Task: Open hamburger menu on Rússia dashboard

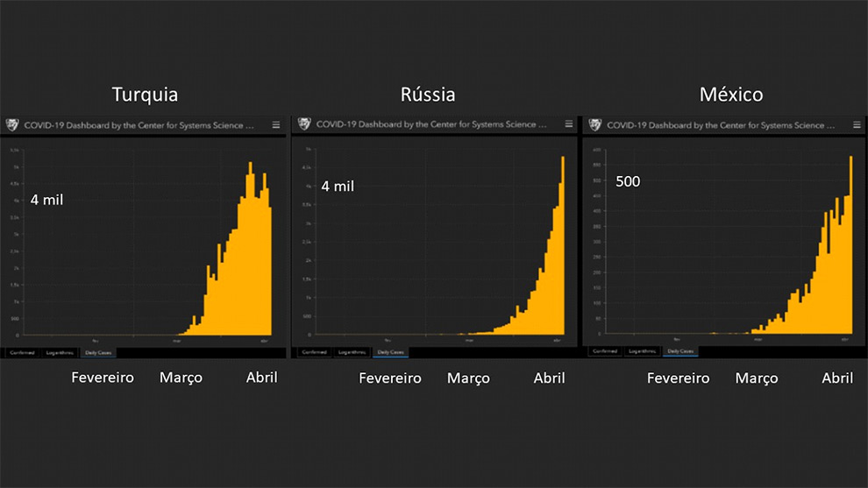Action: 567,124
